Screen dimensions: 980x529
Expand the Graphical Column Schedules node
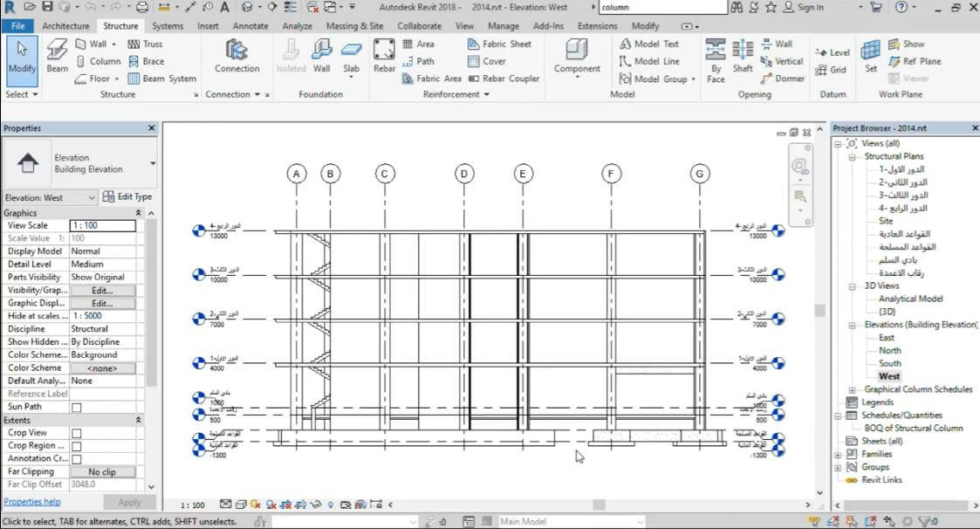853,389
